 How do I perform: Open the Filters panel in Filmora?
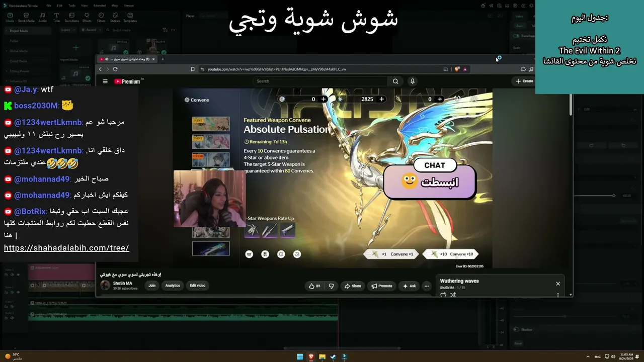[101, 18]
